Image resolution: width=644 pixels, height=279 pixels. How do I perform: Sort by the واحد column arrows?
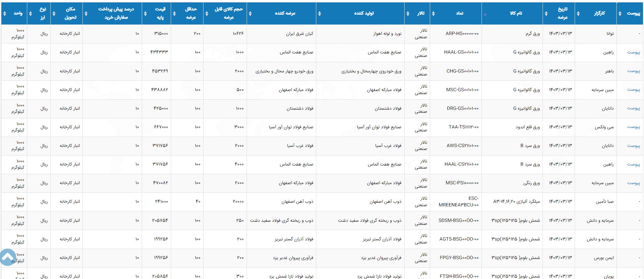click(4, 13)
